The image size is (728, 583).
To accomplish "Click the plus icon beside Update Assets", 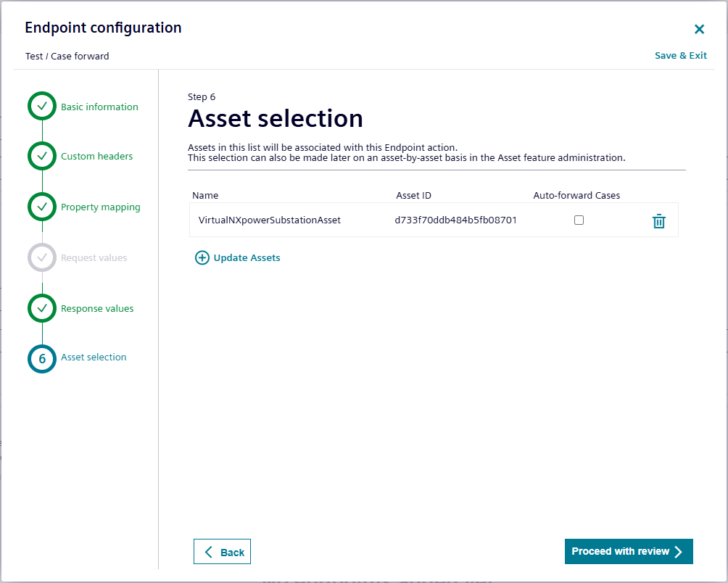I will pyautogui.click(x=202, y=257).
